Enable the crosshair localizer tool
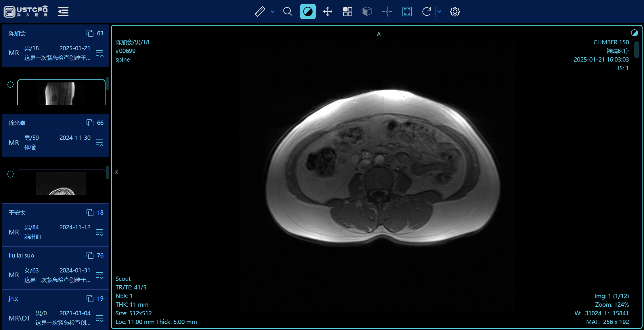Screen dimensions: 644x330 (x=387, y=12)
